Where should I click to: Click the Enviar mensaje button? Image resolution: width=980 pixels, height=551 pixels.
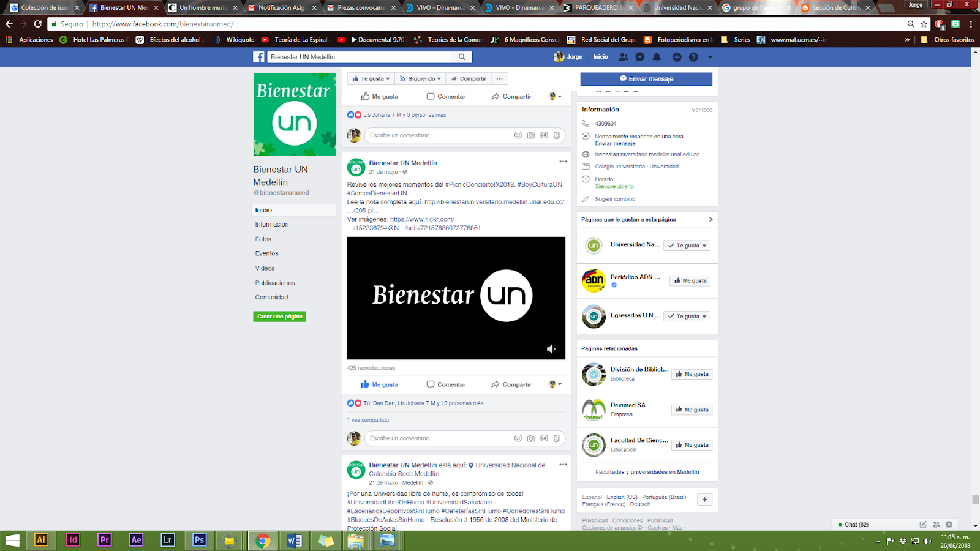646,79
